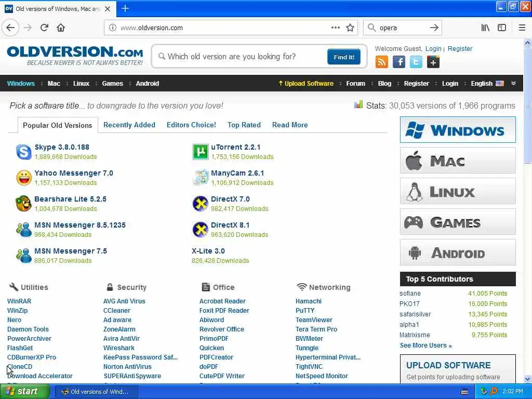Open the browser home page icon
532x399 pixels.
tap(61, 28)
